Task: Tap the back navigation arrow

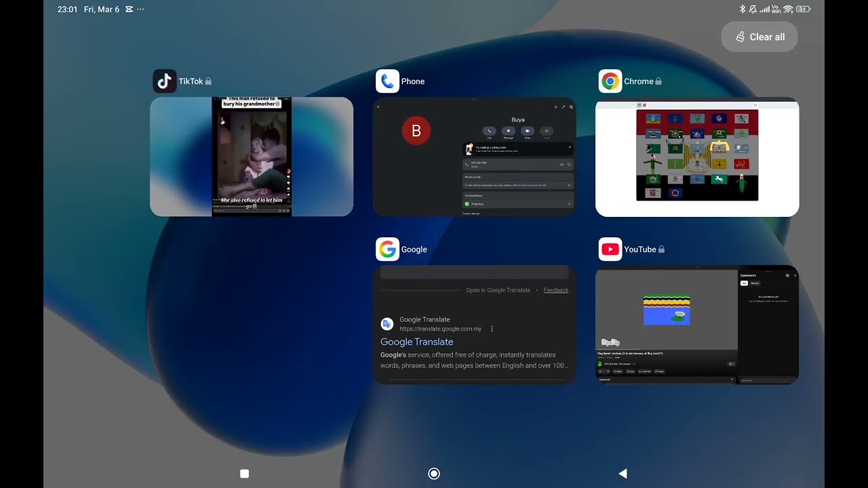Action: (x=623, y=474)
